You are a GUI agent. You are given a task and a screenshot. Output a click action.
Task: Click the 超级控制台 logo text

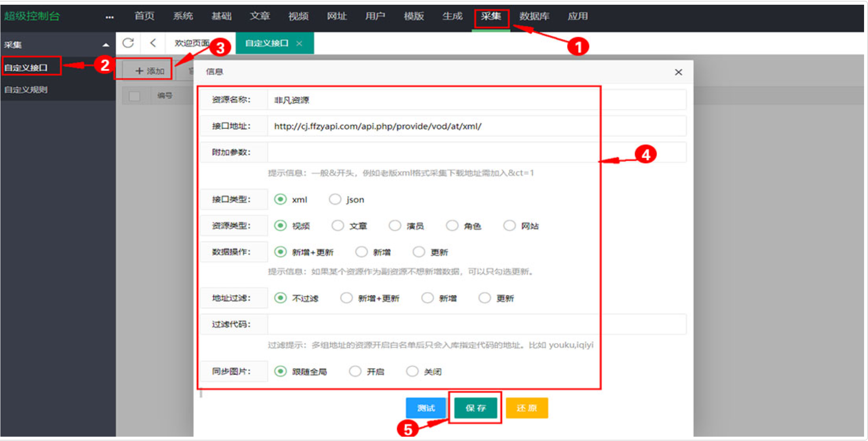coord(32,16)
